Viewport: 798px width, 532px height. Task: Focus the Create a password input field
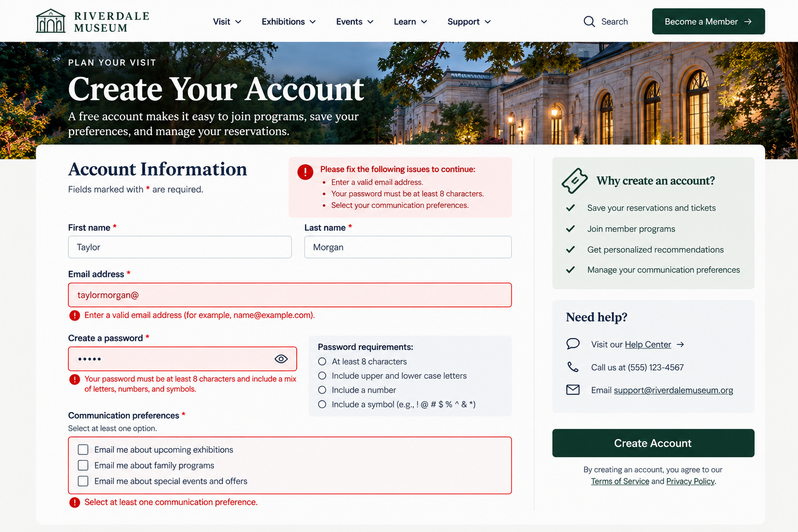pos(182,359)
